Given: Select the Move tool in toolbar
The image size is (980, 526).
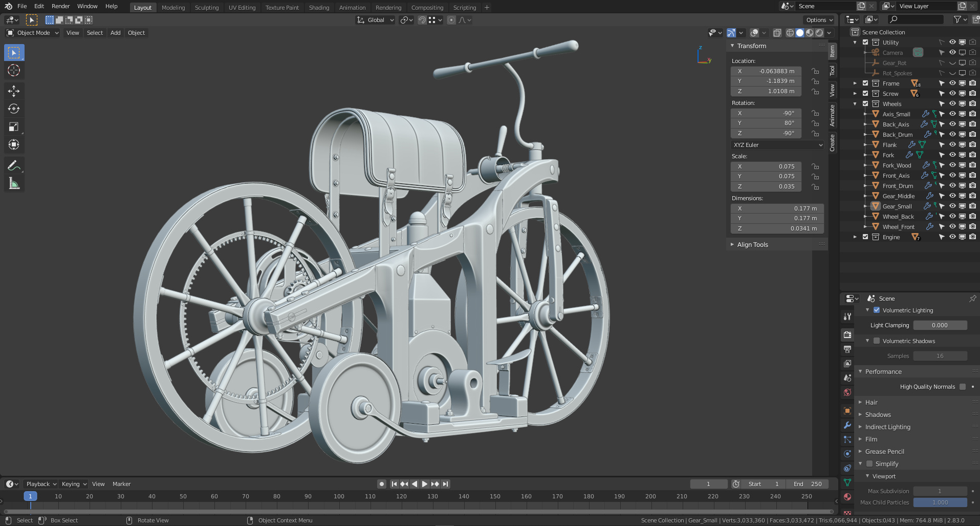Looking at the screenshot, I should click(x=14, y=91).
